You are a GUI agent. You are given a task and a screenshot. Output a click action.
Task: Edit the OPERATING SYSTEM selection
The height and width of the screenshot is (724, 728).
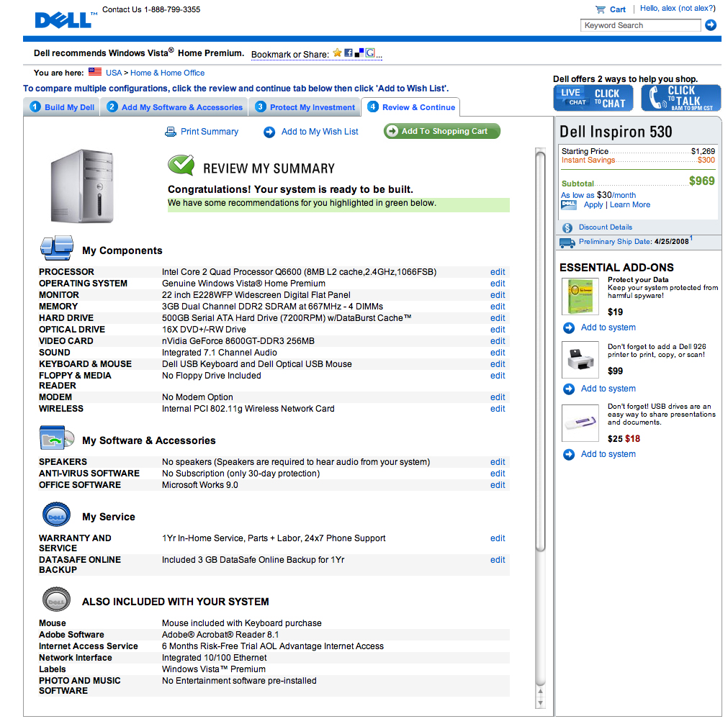[498, 284]
